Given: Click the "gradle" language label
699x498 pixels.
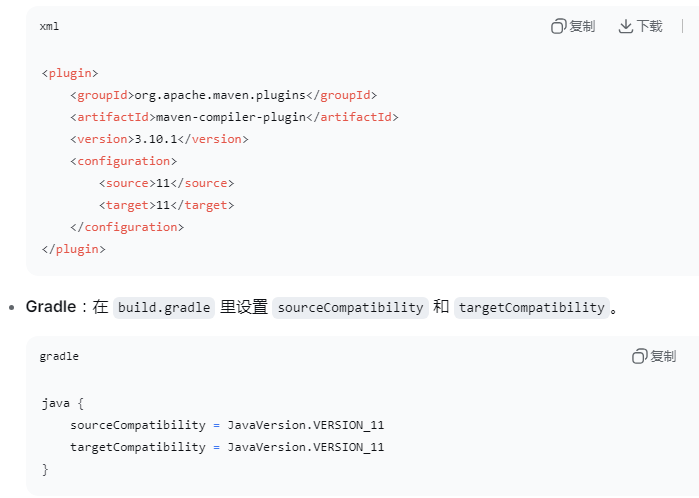Looking at the screenshot, I should [x=59, y=356].
